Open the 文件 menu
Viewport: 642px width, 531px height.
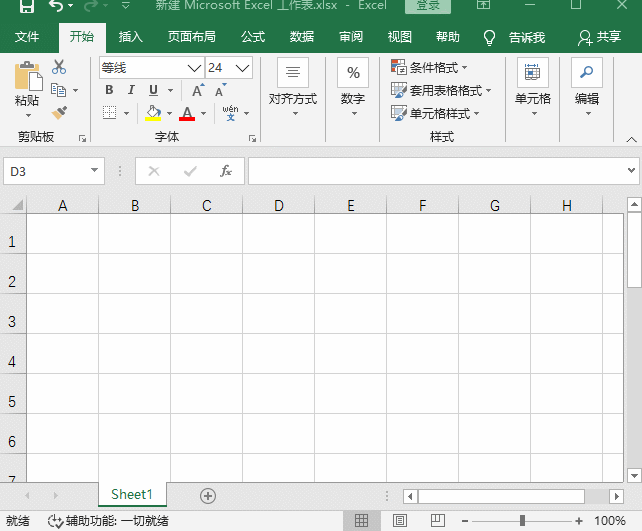27,37
